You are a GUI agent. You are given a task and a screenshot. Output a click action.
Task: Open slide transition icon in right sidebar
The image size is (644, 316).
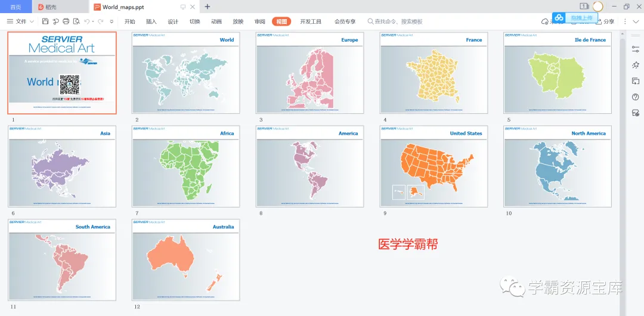[x=636, y=81]
